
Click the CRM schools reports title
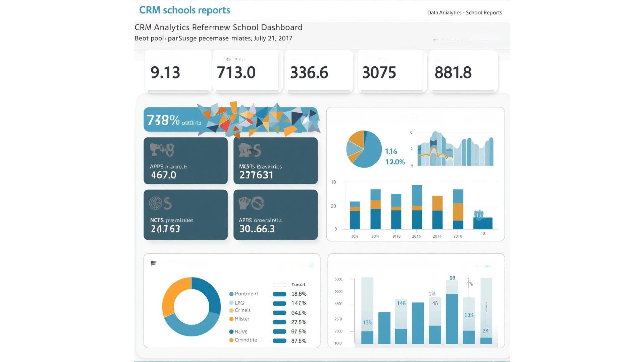[184, 10]
